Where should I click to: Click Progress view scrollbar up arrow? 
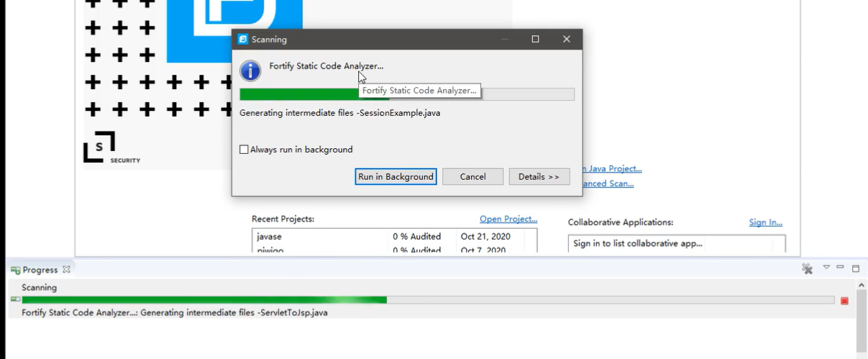tap(862, 285)
